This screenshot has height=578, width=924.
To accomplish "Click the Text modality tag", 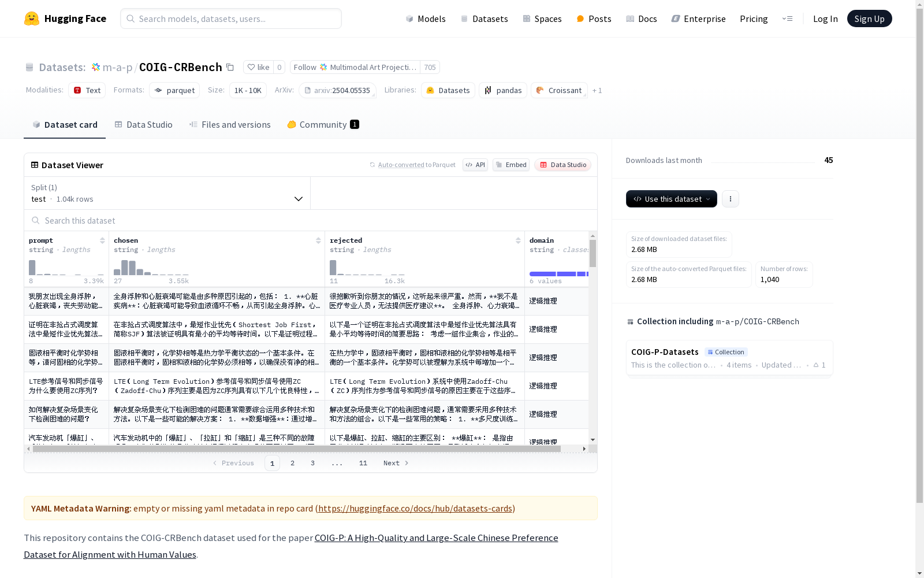I will pyautogui.click(x=87, y=90).
